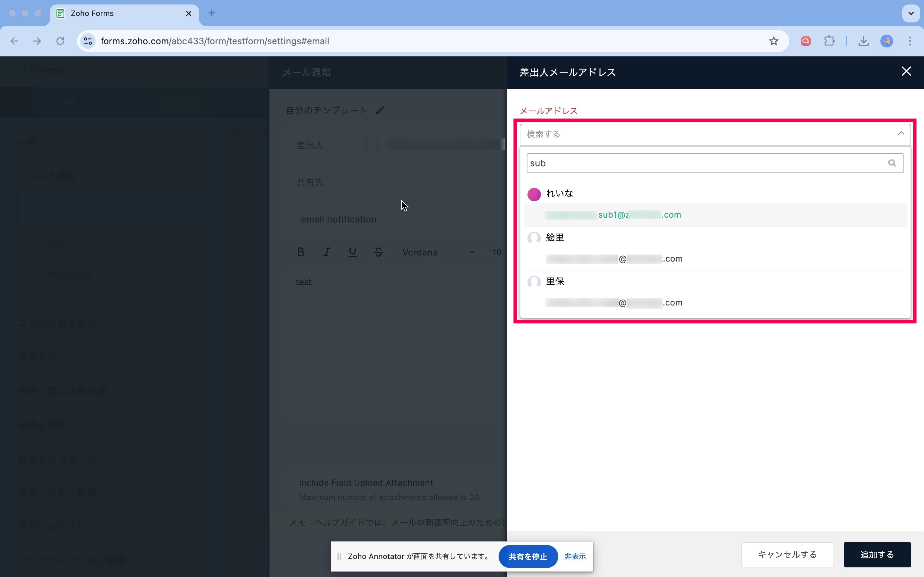Toggle underline formatting in editor
The width and height of the screenshot is (924, 577).
tap(352, 252)
